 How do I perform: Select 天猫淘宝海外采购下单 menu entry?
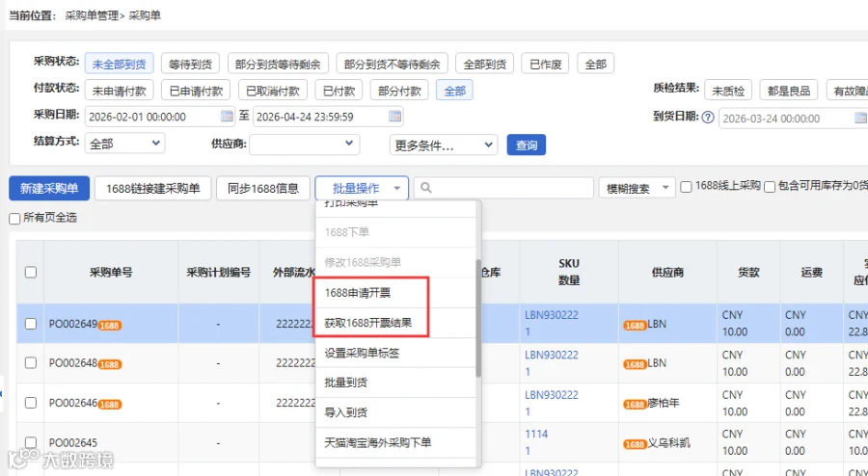point(395,442)
